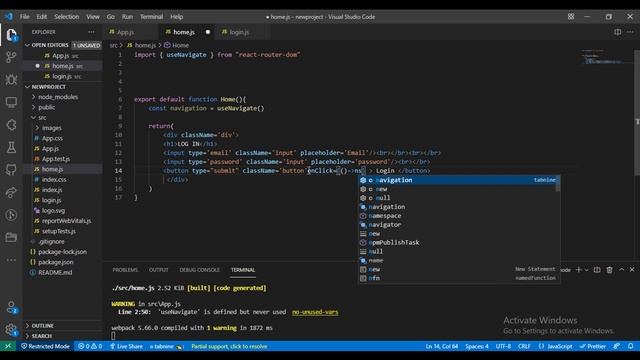Click the Prettier status item

point(593,346)
